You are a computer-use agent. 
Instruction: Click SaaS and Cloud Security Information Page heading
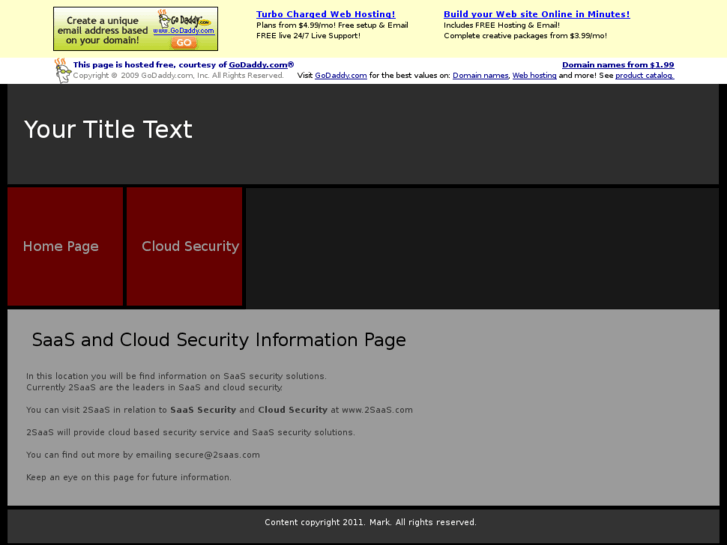tap(219, 340)
